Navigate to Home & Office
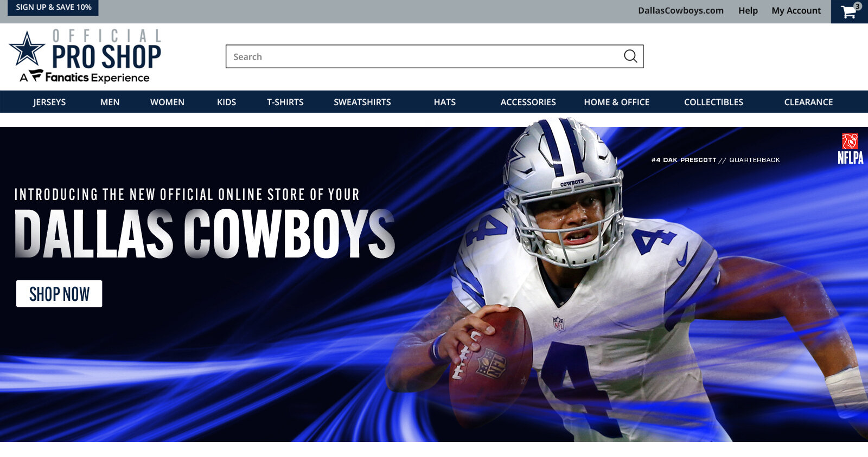The width and height of the screenshot is (868, 457). [616, 102]
